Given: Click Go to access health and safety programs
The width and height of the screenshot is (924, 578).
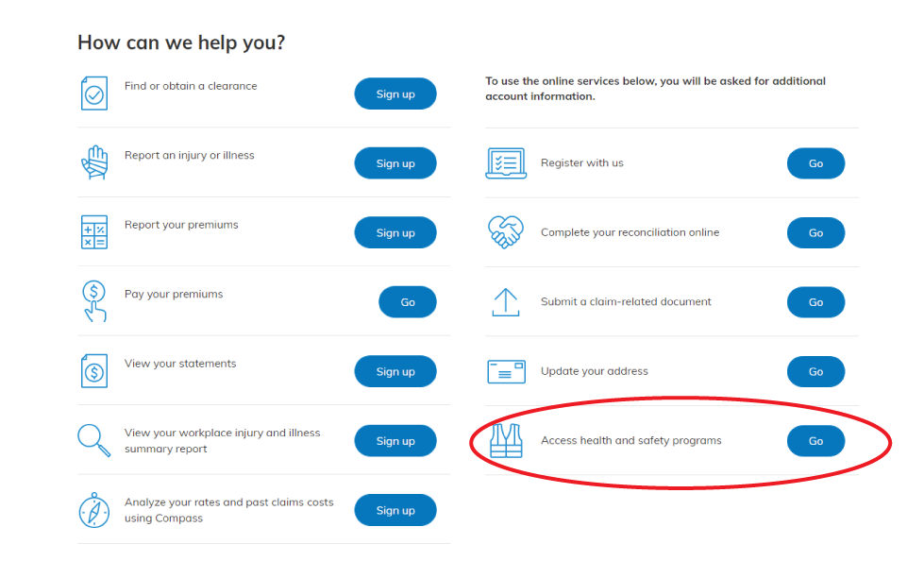Looking at the screenshot, I should coord(815,440).
